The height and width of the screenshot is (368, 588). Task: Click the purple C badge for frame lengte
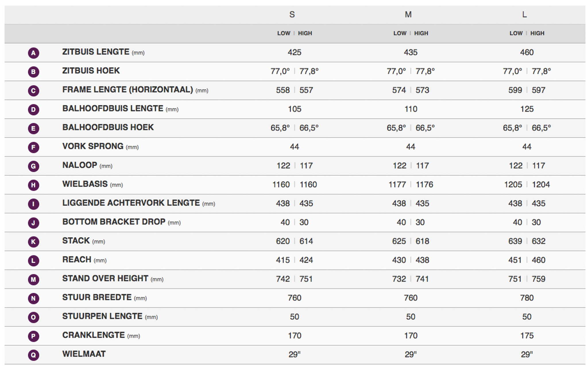(33, 91)
